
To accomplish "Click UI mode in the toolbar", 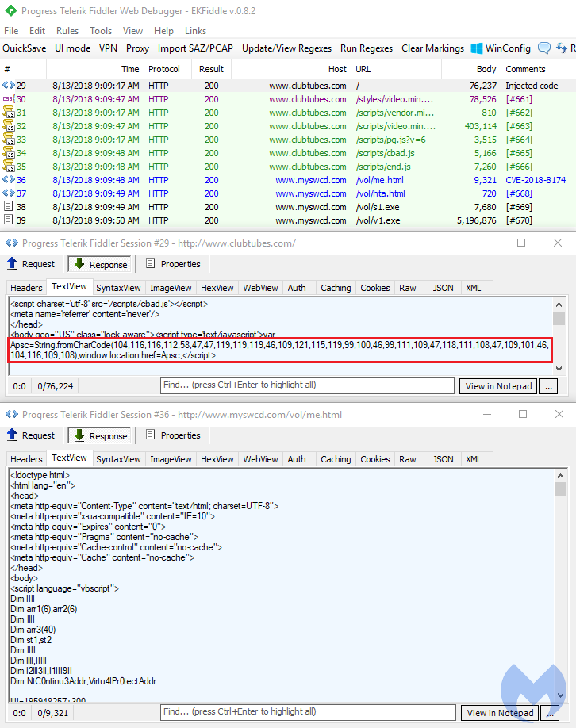I will (72, 48).
